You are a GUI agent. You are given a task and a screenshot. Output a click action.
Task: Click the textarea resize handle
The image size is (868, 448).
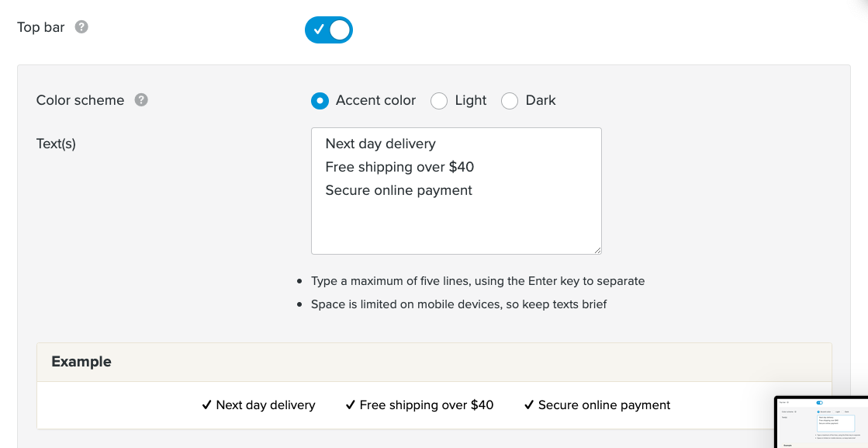click(597, 248)
